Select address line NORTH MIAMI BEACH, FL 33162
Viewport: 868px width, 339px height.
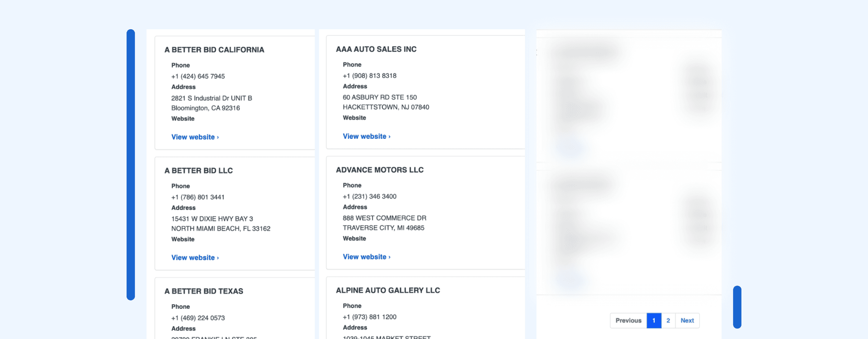221,229
